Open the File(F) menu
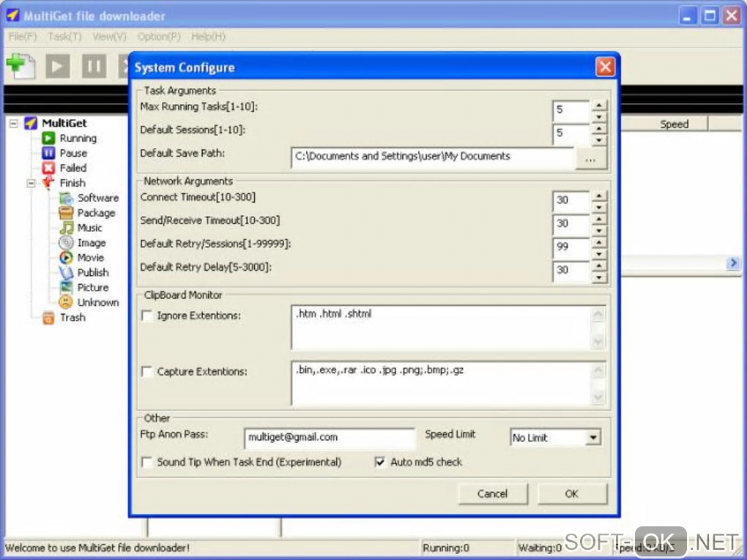 coord(23,37)
